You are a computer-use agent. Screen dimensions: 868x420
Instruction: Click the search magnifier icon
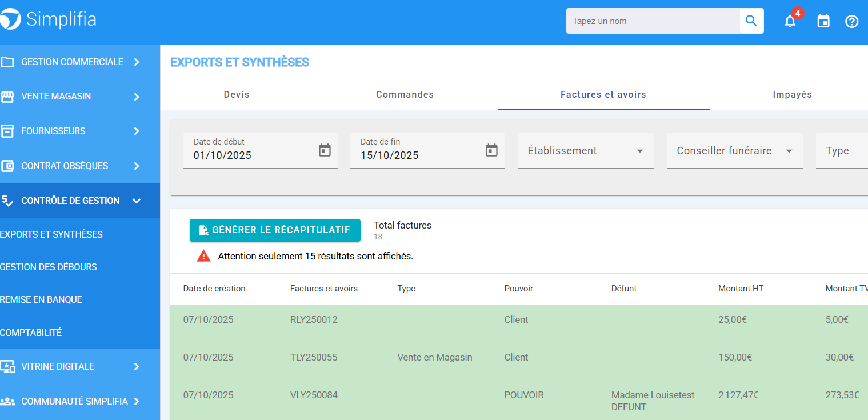751,21
